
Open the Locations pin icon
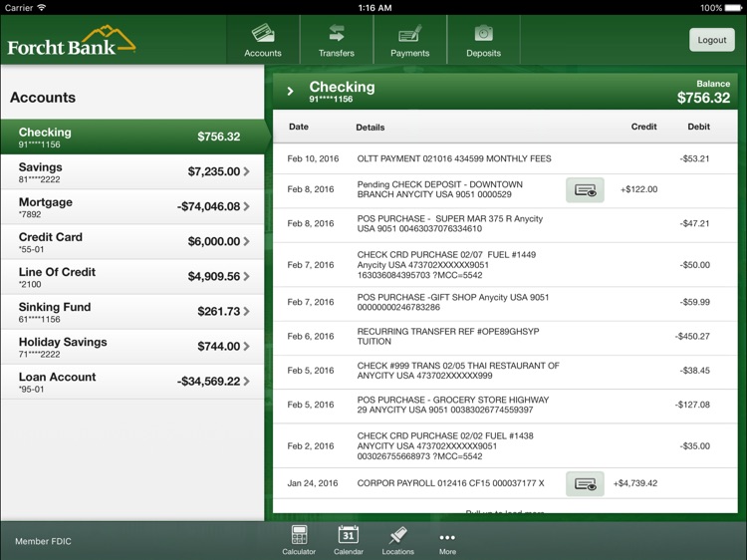point(397,535)
